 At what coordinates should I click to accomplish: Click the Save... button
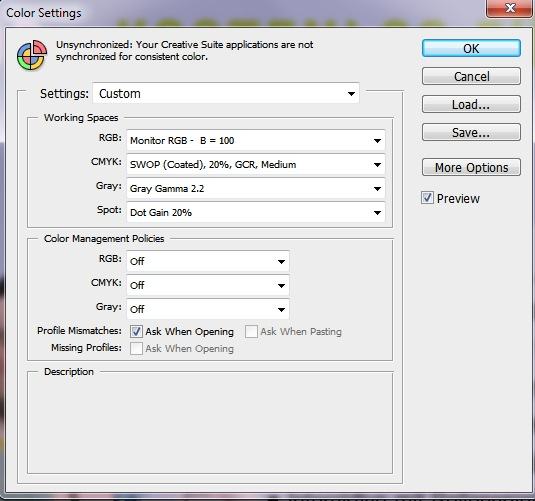tap(471, 132)
